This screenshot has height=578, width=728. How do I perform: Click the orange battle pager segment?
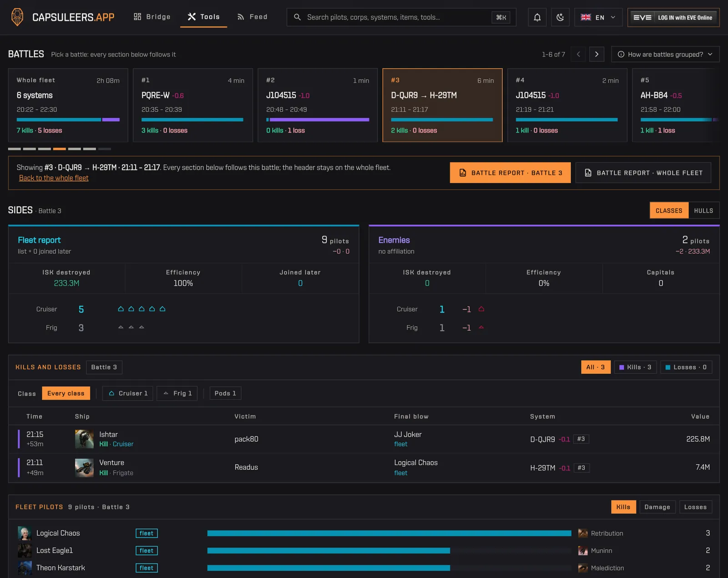click(x=59, y=149)
